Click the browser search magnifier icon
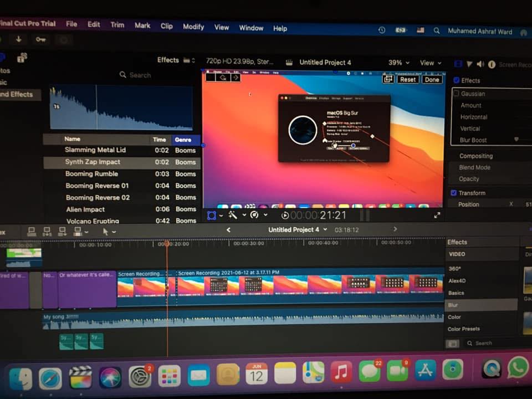This screenshot has height=399, width=532. click(123, 75)
